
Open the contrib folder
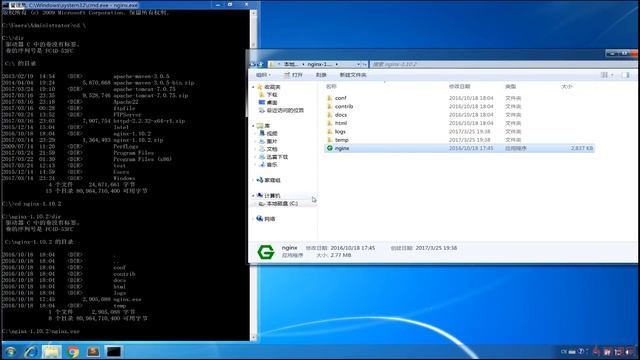[x=344, y=107]
